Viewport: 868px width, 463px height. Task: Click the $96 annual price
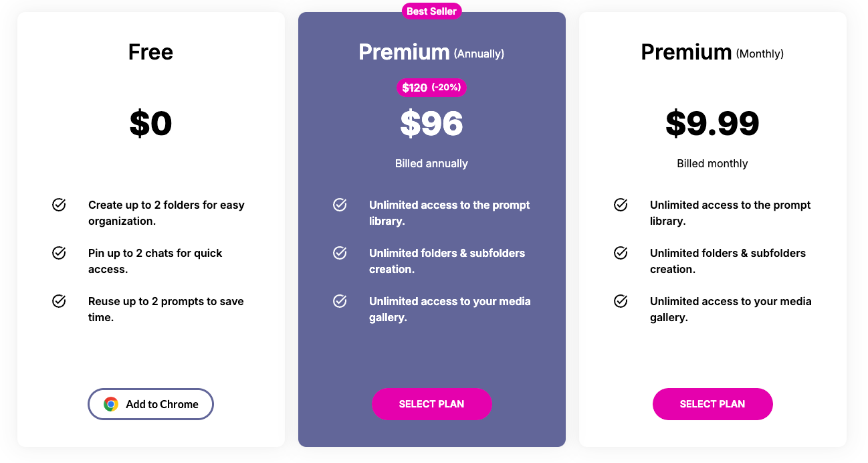(431, 124)
